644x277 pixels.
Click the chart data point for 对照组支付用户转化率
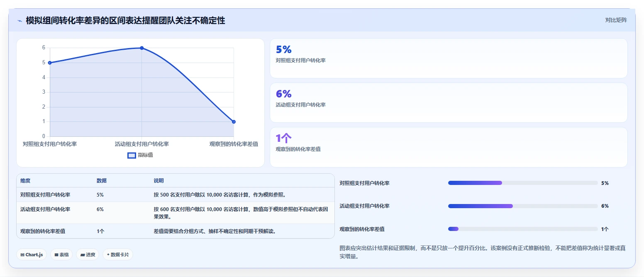[x=50, y=63]
